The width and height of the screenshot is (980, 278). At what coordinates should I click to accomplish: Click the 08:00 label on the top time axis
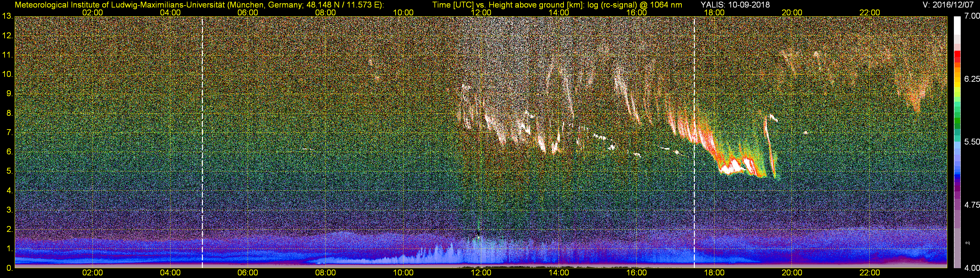click(326, 12)
